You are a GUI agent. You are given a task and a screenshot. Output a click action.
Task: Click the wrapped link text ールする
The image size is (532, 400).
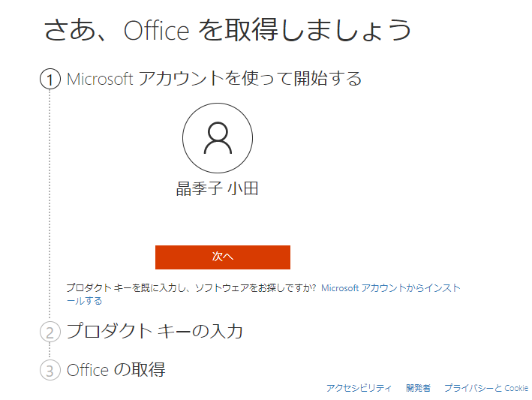point(84,301)
